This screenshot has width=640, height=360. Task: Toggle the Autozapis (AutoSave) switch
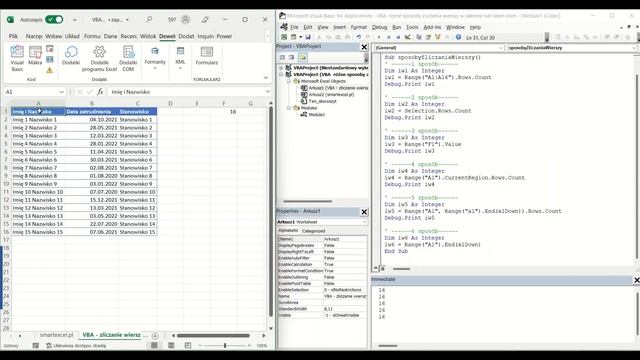[54, 20]
